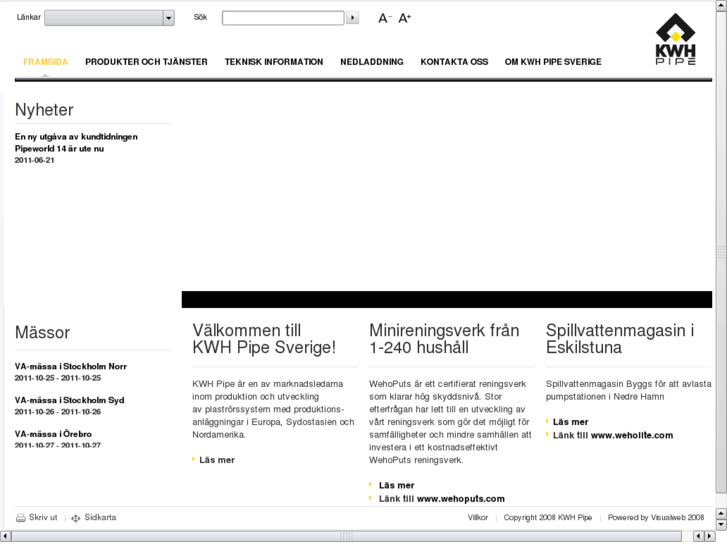This screenshot has width=727, height=545.
Task: Open VA-mässa i Stockholm Norr event
Action: point(70,366)
